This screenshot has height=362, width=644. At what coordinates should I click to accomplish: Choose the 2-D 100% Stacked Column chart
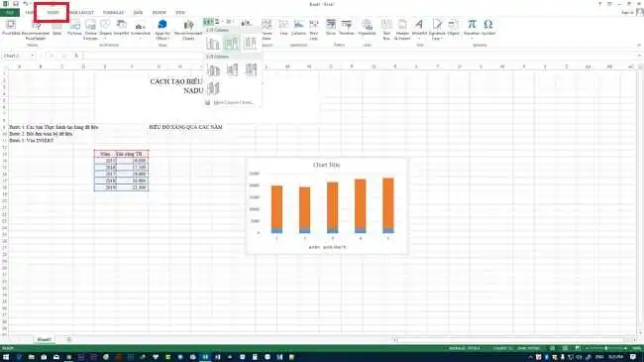[x=250, y=43]
